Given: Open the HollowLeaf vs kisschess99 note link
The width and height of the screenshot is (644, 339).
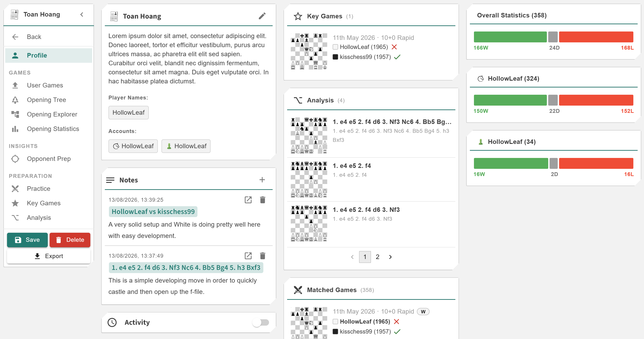Looking at the screenshot, I should [153, 212].
